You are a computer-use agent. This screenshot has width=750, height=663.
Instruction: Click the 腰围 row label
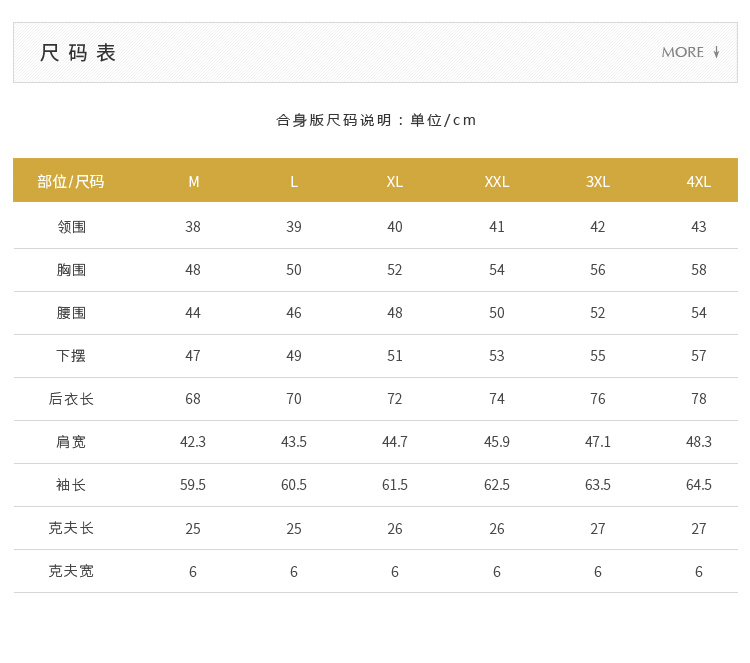pyautogui.click(x=71, y=312)
